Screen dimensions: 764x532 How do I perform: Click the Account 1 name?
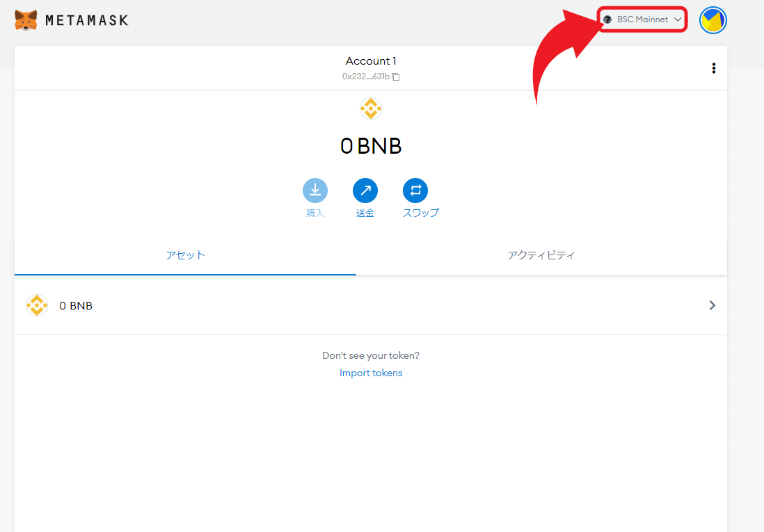[371, 61]
